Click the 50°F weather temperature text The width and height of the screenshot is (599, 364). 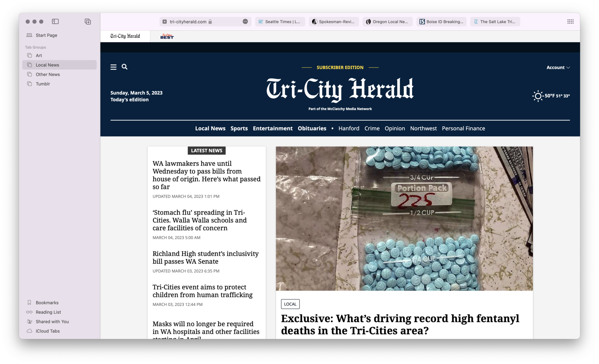550,96
